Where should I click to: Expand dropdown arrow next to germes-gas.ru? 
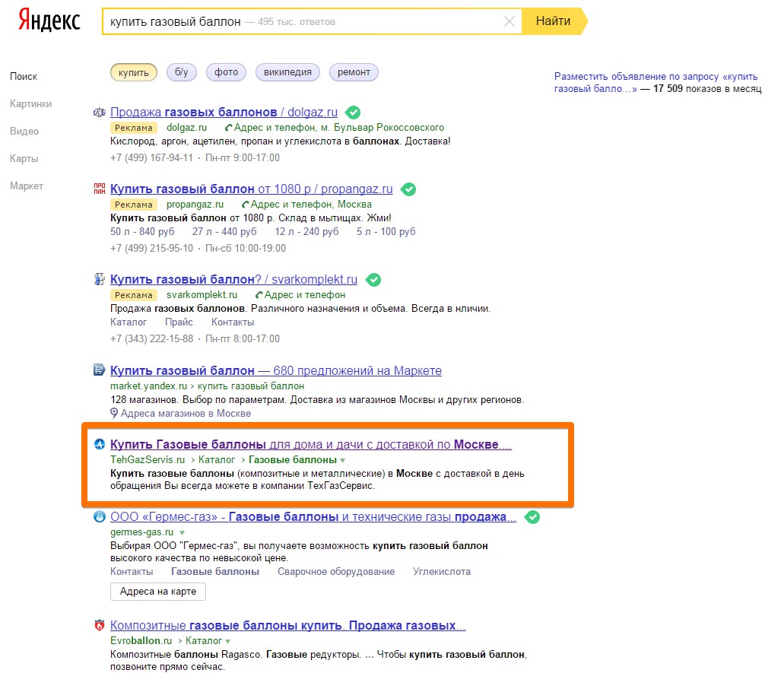(182, 533)
